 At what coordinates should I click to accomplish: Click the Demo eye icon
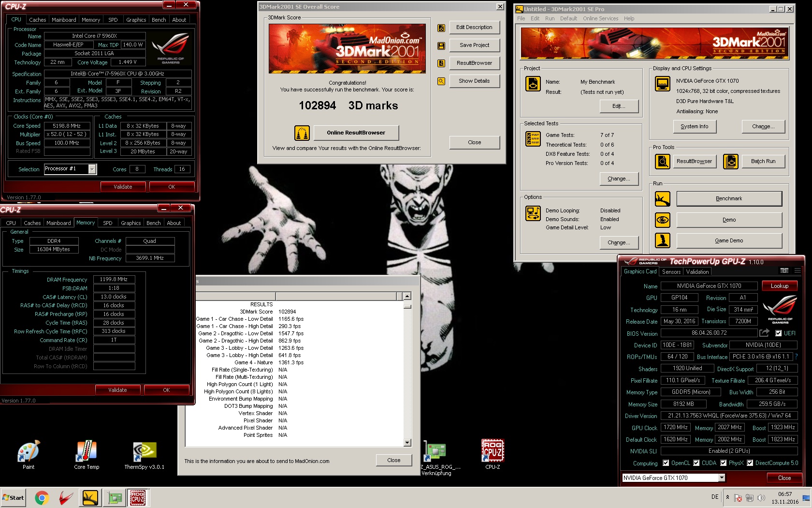click(x=663, y=220)
